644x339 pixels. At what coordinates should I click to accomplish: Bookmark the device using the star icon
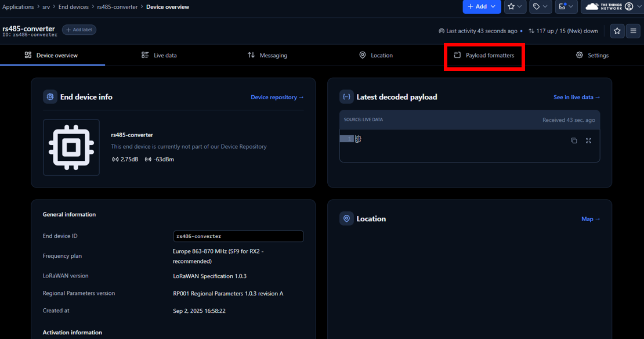tap(617, 31)
